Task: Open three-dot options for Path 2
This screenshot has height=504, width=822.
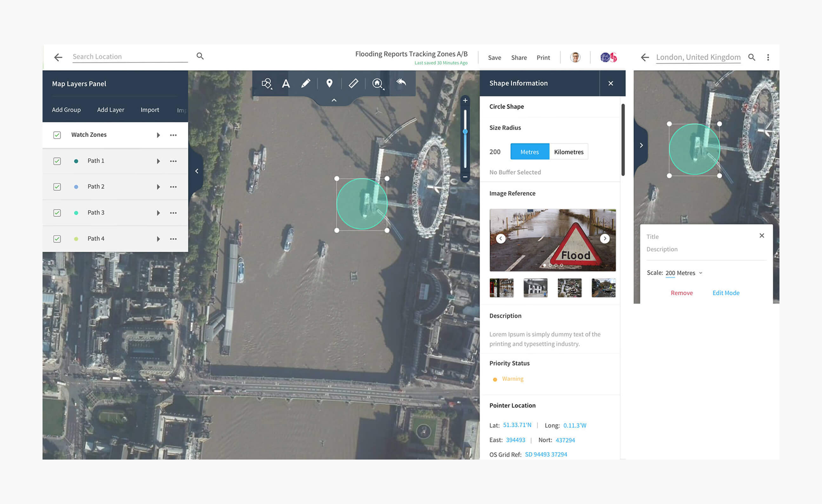Action: pos(173,187)
